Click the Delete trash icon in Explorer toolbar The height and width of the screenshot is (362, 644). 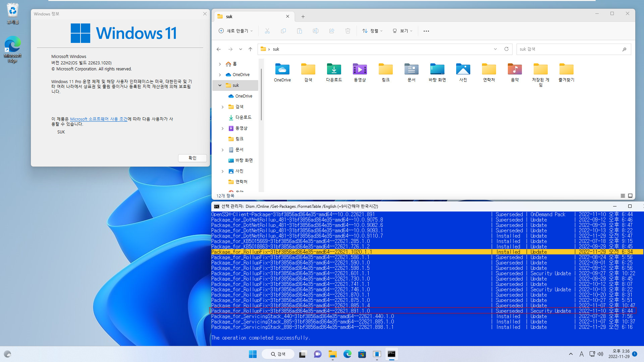tap(347, 31)
